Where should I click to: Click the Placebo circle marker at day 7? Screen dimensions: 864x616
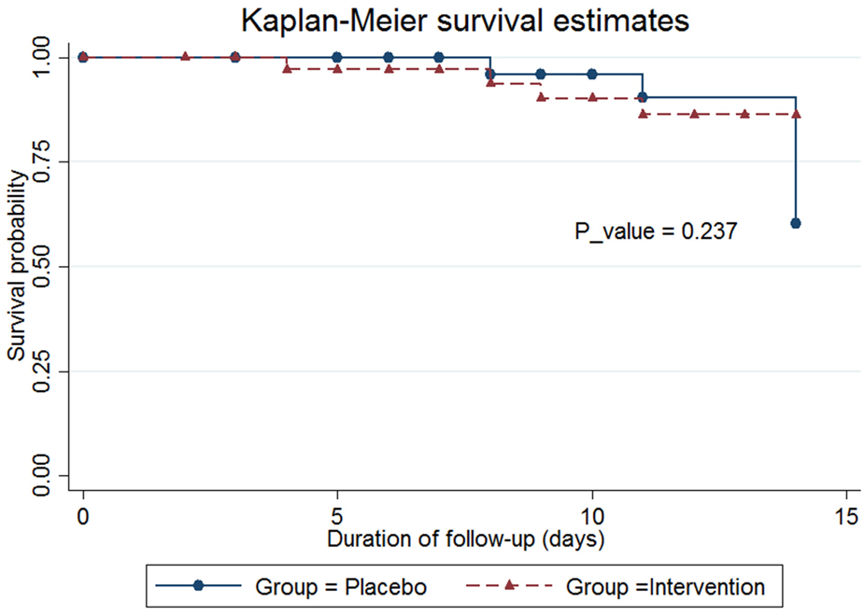click(x=439, y=57)
